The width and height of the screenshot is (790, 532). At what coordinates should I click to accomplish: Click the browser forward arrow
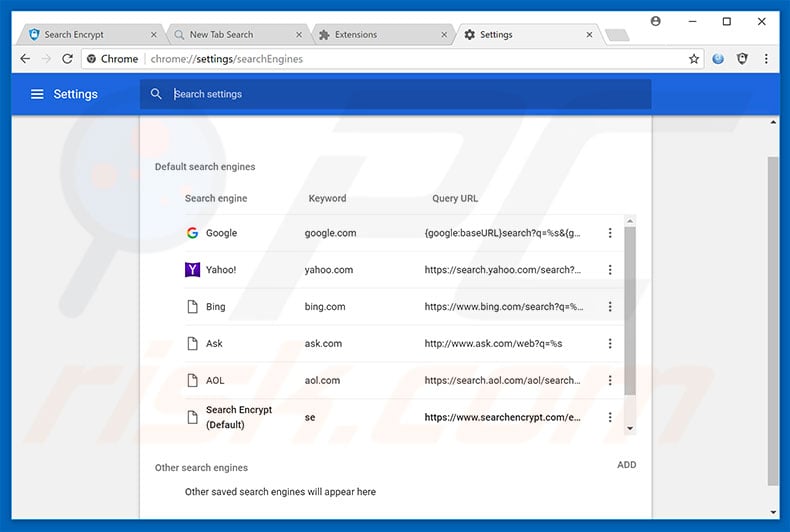pos(46,59)
